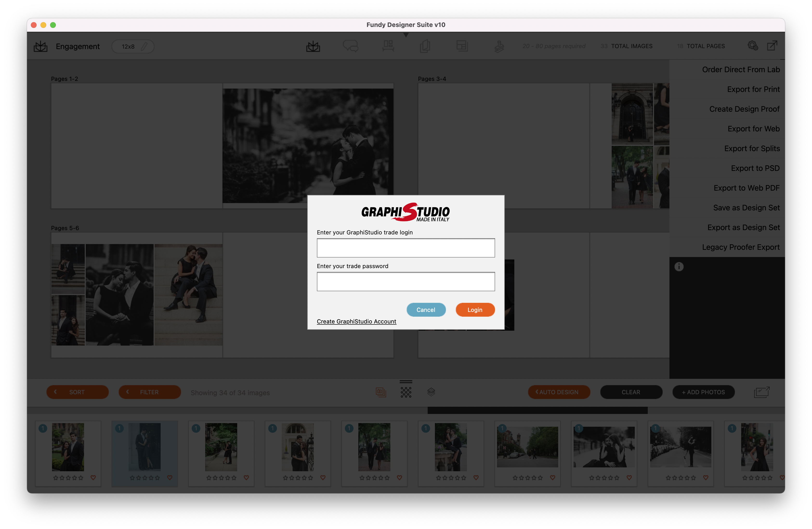This screenshot has width=812, height=529.
Task: Favorite the first thumbnail with heart icon
Action: [93, 478]
